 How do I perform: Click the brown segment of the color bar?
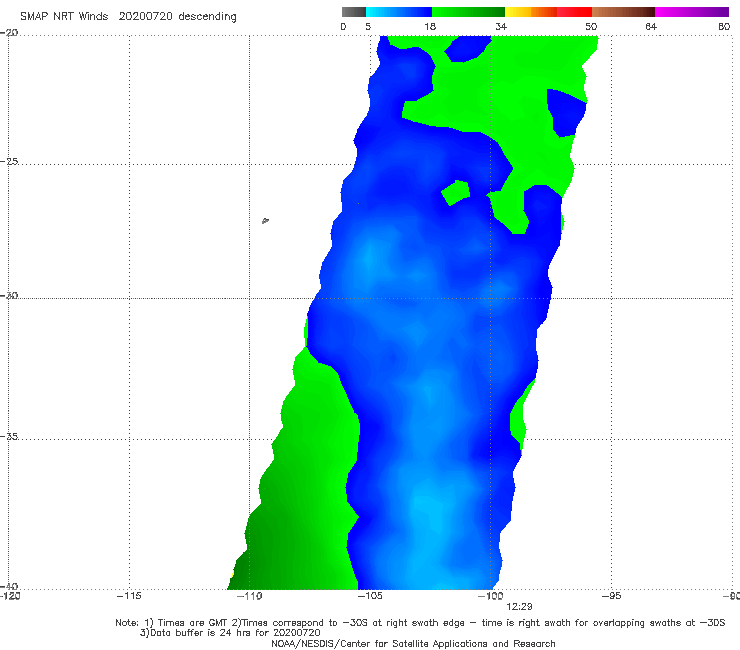coord(623,12)
